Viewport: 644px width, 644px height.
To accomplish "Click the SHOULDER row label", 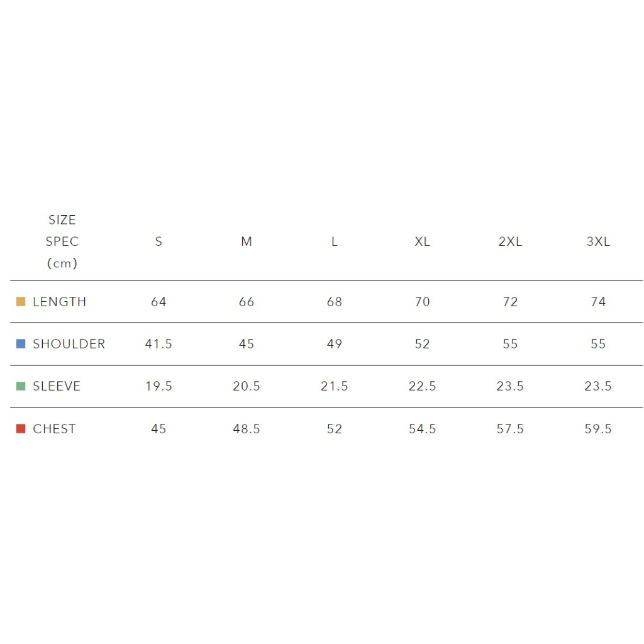I will coord(69,344).
